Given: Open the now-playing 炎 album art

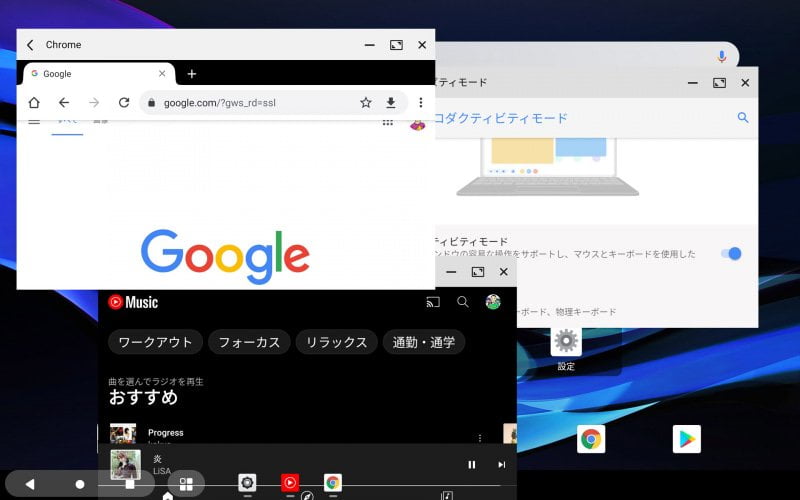Looking at the screenshot, I should 126,465.
